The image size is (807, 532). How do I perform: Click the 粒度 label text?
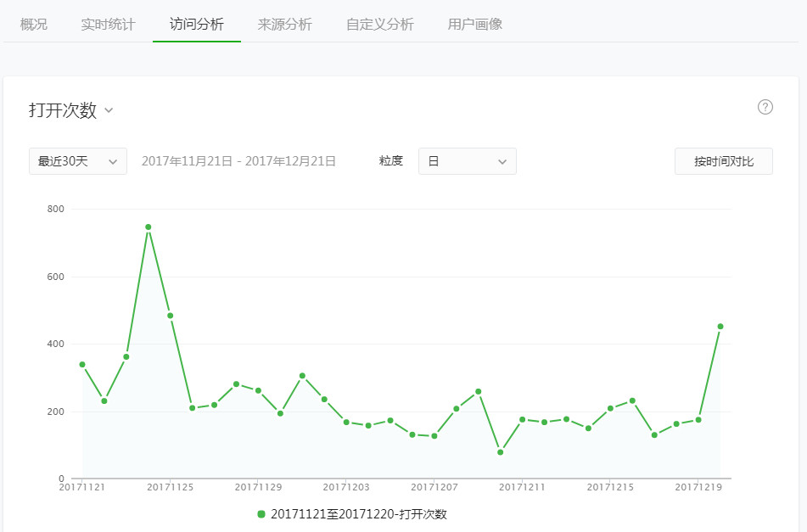390,161
